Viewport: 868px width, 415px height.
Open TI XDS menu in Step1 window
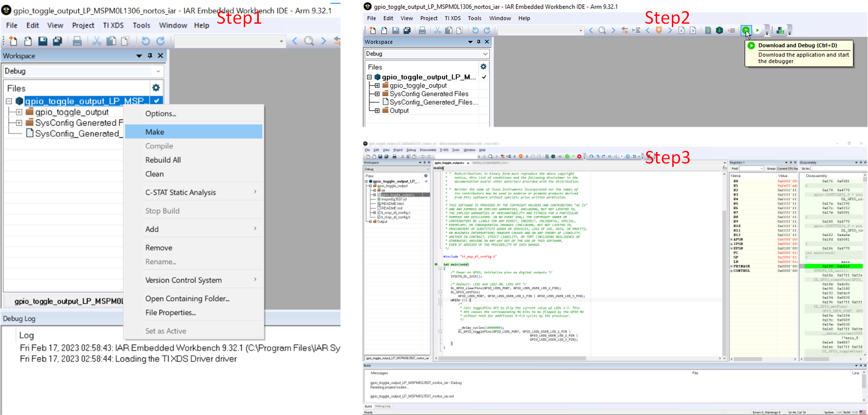pos(113,25)
